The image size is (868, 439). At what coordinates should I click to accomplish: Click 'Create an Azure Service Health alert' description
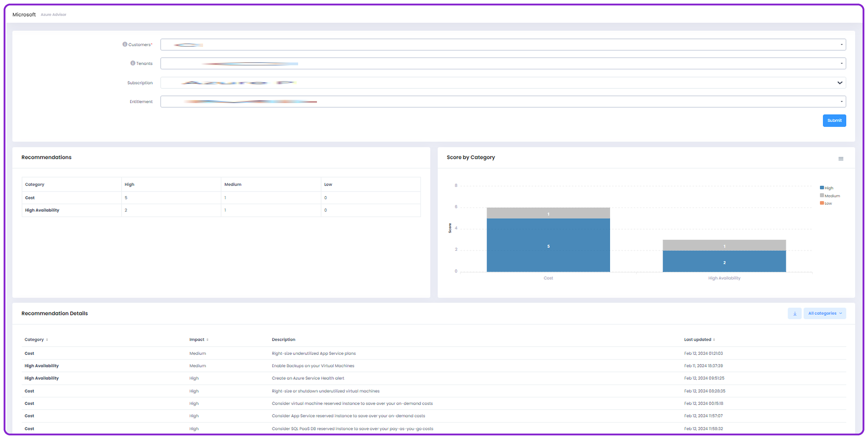point(308,378)
